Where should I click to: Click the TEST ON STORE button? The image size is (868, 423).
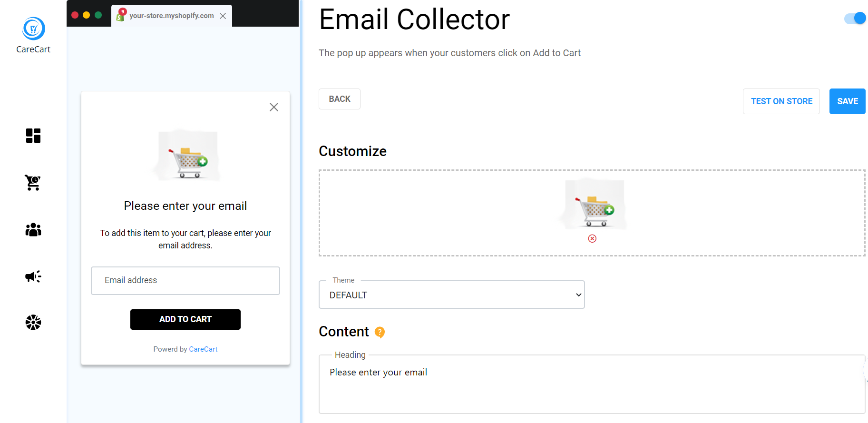781,101
